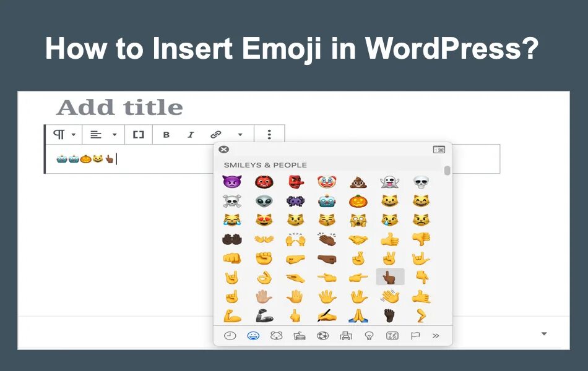The height and width of the screenshot is (371, 588).
Task: Click the paragraph block type icon
Action: 59,134
